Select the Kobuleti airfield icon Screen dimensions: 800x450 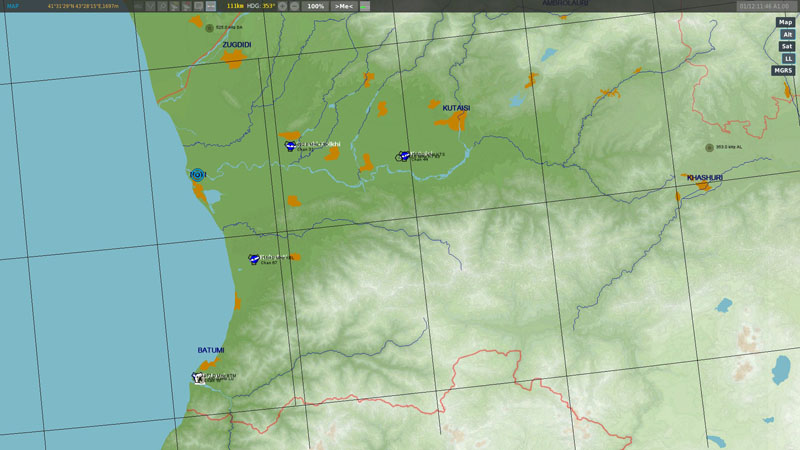(254, 259)
